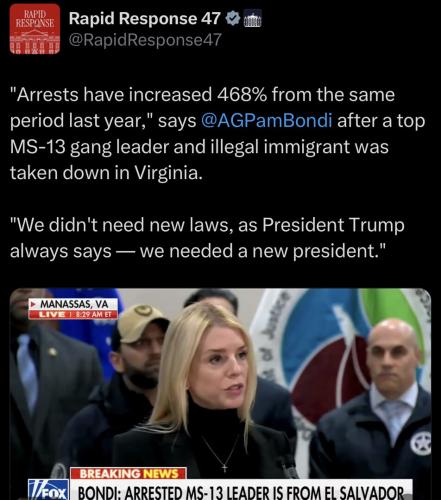Select the 'We didn't need new laws' quote

[x=207, y=238]
